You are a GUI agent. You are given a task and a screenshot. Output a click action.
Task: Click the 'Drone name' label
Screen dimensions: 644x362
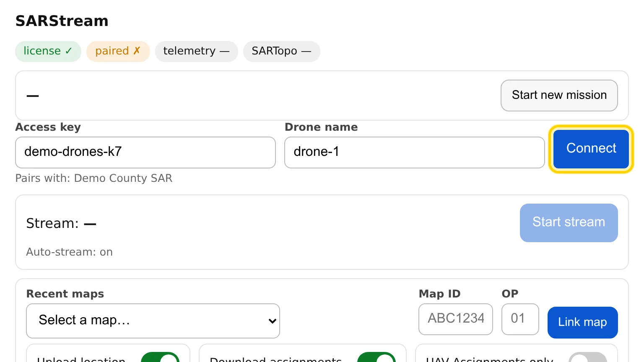(321, 127)
